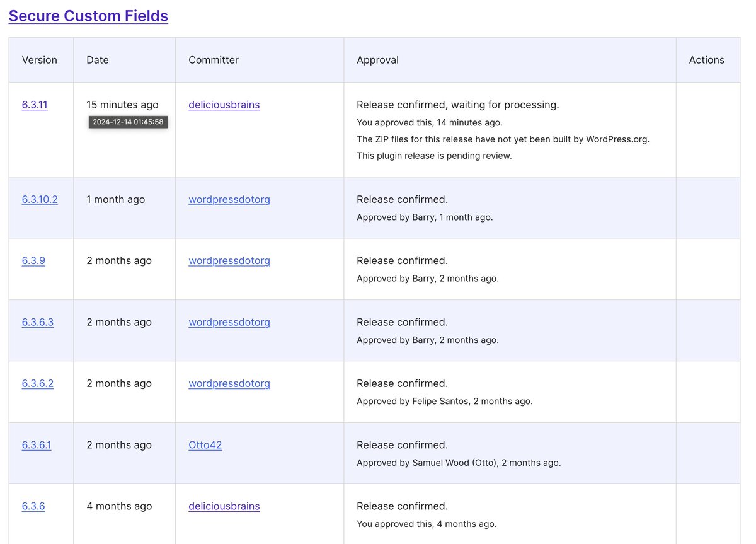Click the Date column header

(98, 60)
